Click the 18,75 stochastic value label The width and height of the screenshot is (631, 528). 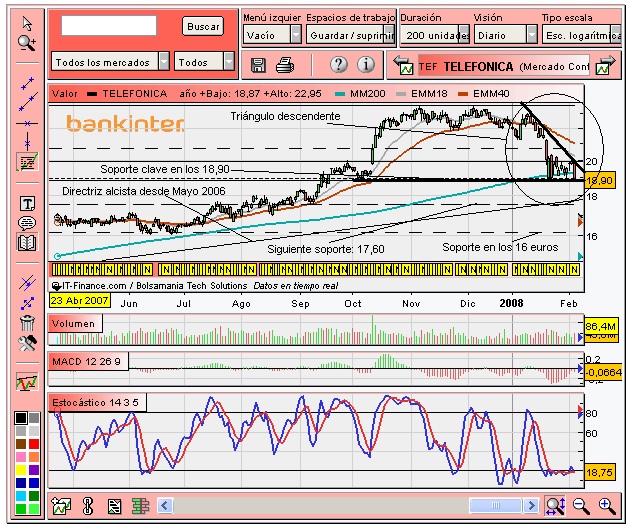coord(599,472)
